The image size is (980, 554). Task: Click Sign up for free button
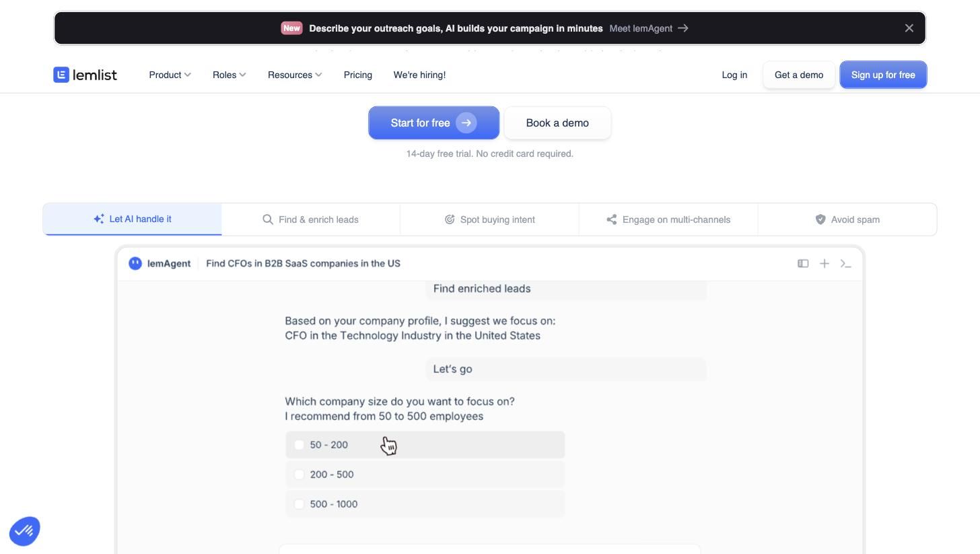(x=883, y=75)
